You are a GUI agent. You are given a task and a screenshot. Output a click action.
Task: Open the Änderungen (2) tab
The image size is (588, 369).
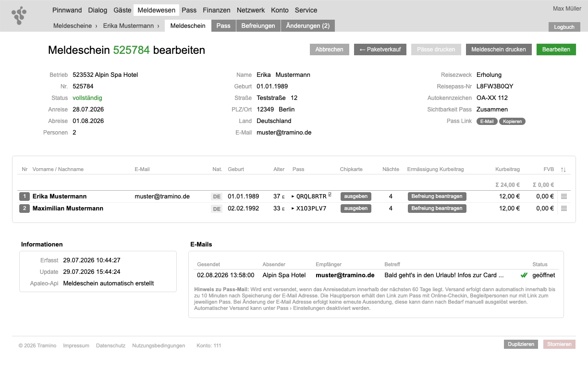[308, 26]
